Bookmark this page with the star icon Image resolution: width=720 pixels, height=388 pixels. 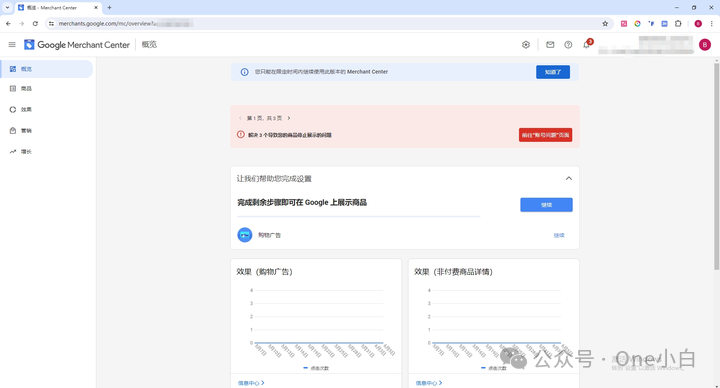[605, 23]
